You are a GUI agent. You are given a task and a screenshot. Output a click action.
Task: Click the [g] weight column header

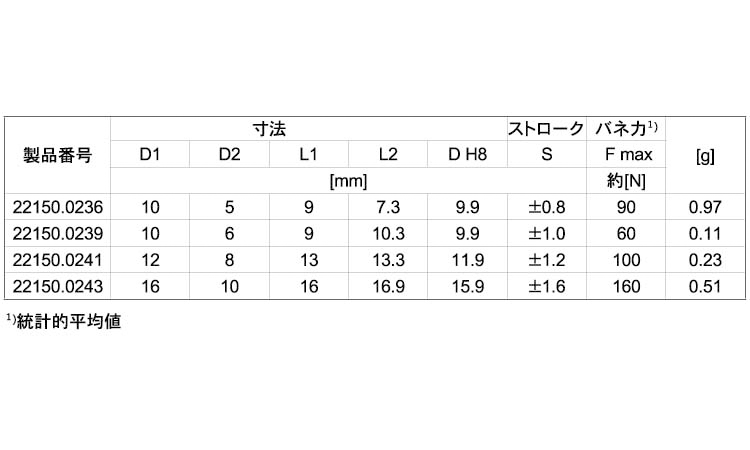coord(703,155)
